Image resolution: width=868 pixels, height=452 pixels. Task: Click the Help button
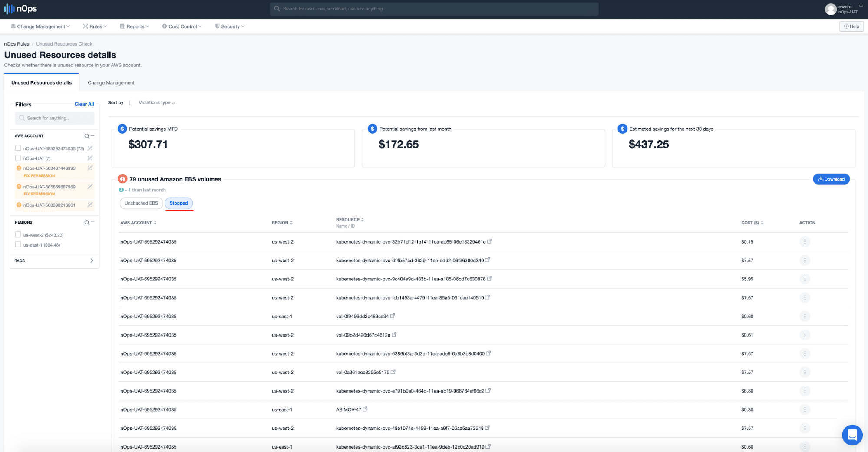point(851,26)
